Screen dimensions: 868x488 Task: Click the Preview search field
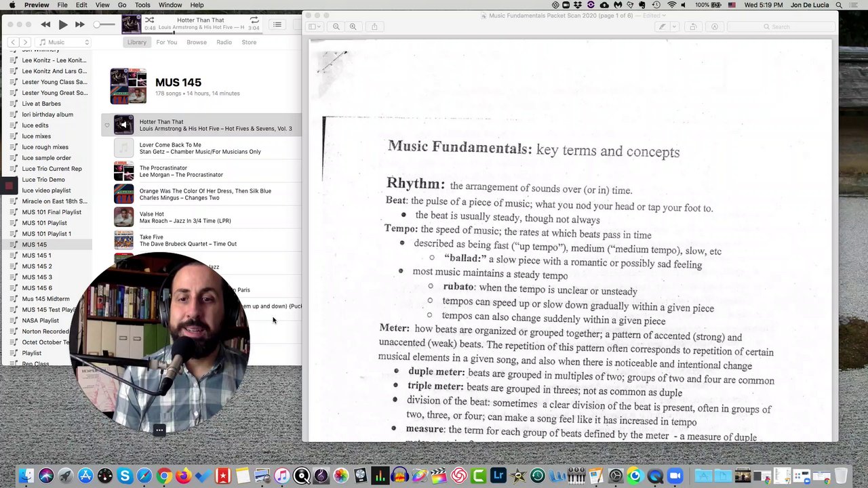coord(781,26)
